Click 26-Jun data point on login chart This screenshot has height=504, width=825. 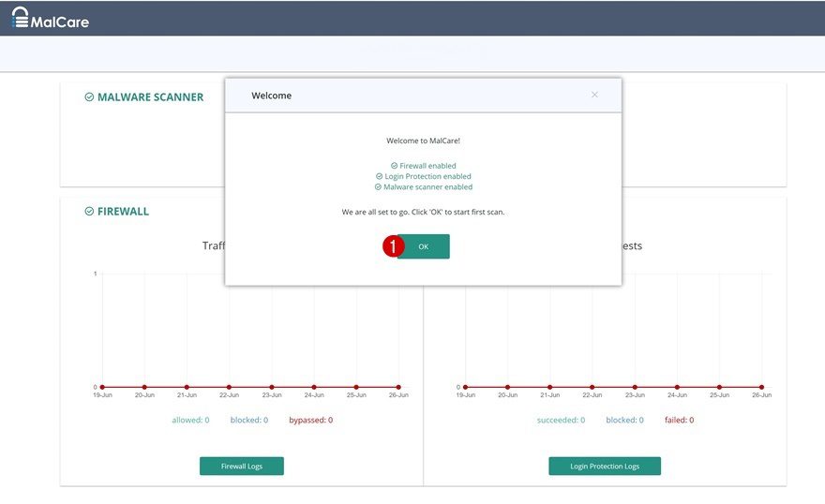[x=761, y=387]
